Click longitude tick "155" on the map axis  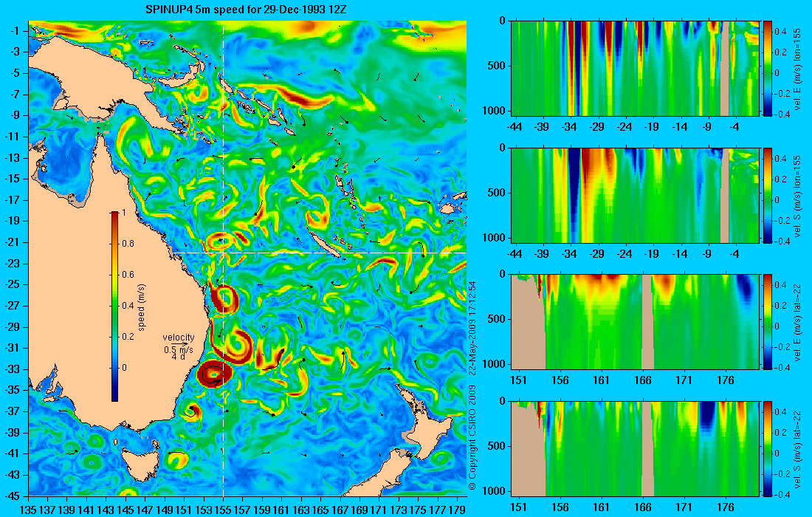(223, 510)
